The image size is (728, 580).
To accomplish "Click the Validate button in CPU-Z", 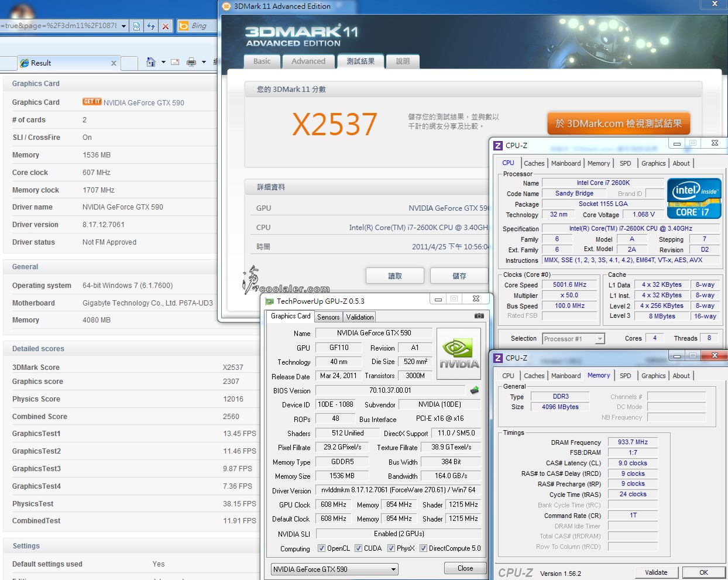I will (x=656, y=572).
